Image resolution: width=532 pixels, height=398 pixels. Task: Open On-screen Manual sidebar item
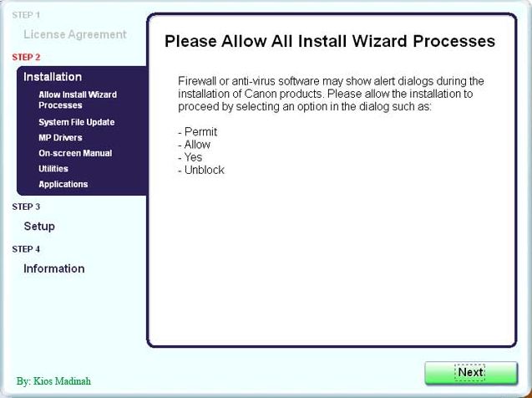pos(75,153)
